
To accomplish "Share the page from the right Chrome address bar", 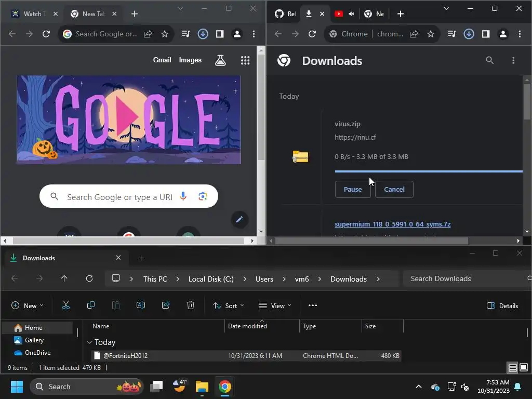I will (x=414, y=34).
